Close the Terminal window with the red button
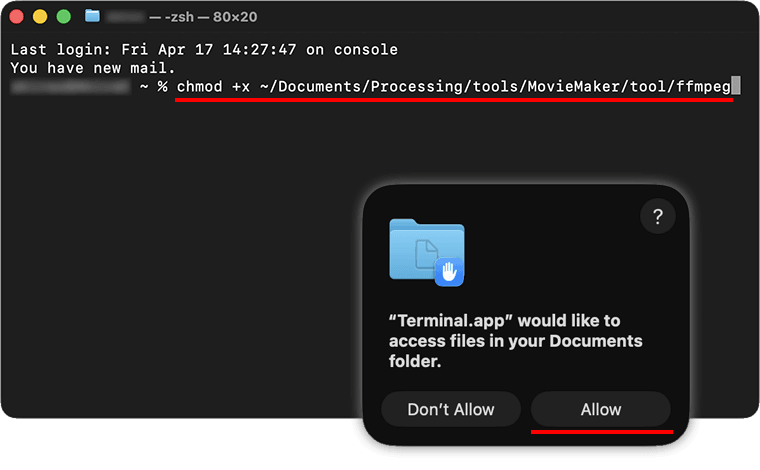The width and height of the screenshot is (760, 470). pyautogui.click(x=18, y=16)
